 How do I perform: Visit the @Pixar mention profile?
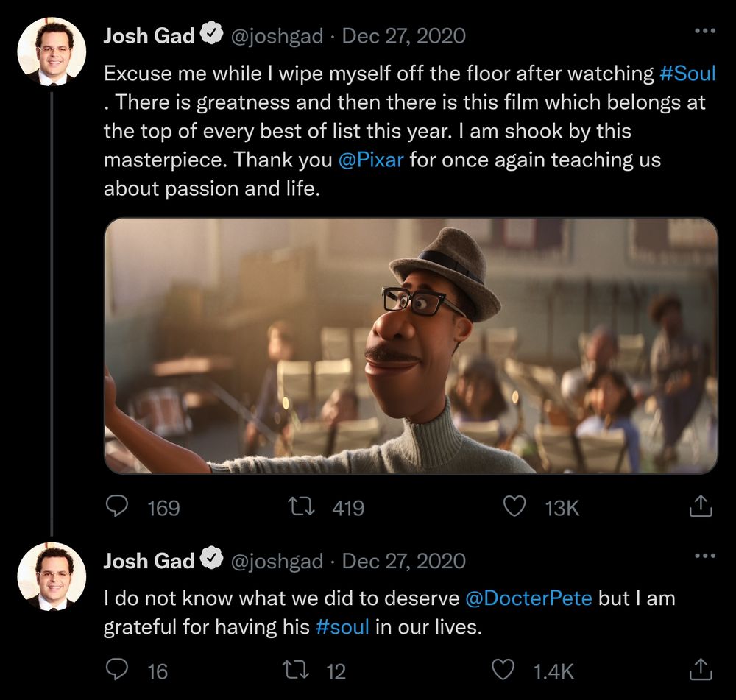tap(371, 160)
